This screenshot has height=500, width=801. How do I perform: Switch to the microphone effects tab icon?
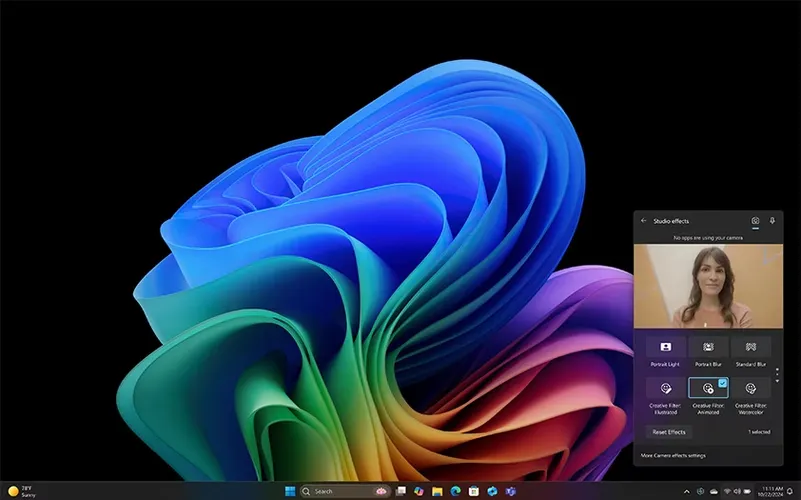point(772,221)
